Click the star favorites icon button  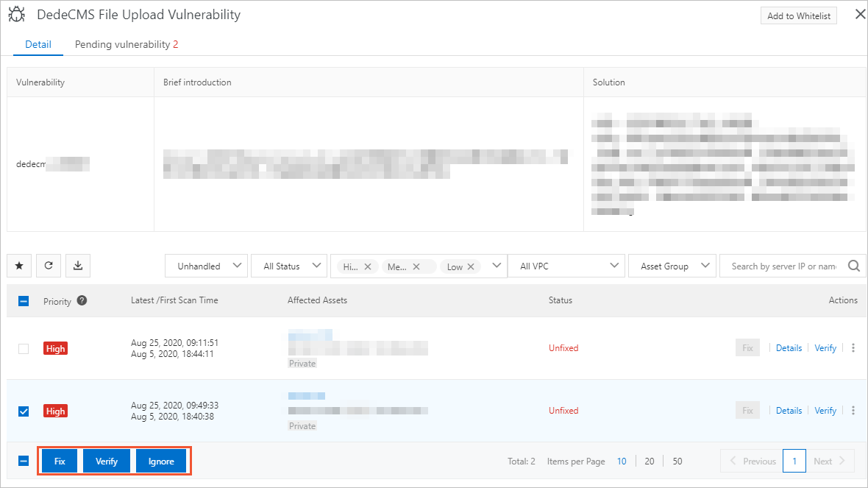pyautogui.click(x=19, y=266)
